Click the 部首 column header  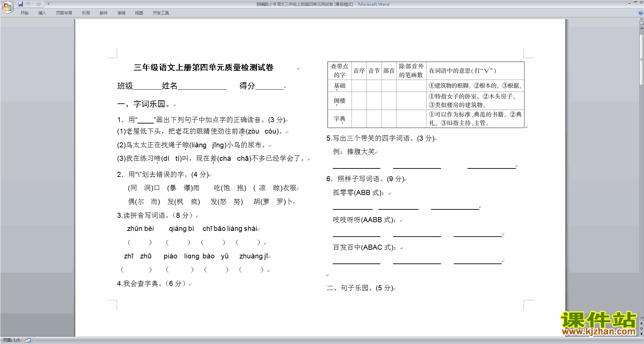(x=389, y=71)
